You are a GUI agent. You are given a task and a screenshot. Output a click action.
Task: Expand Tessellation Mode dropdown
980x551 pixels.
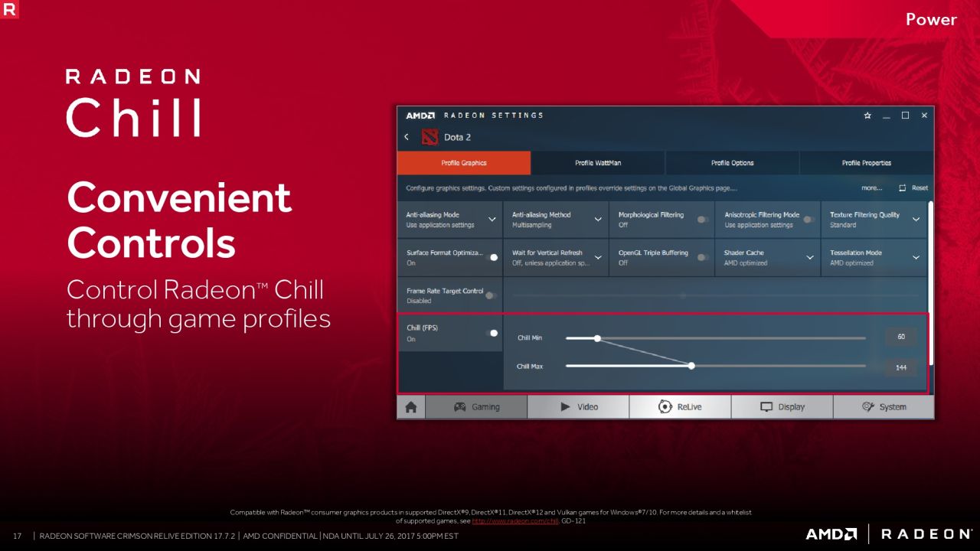click(x=916, y=257)
